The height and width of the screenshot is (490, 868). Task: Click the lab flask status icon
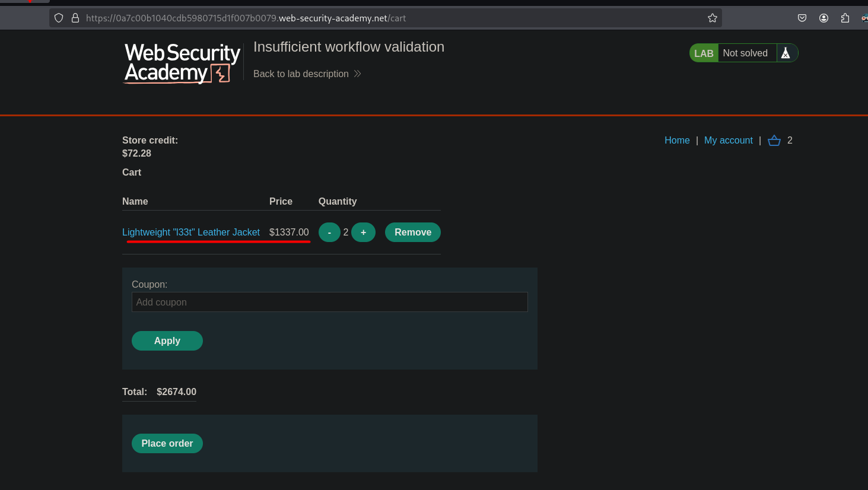click(786, 53)
